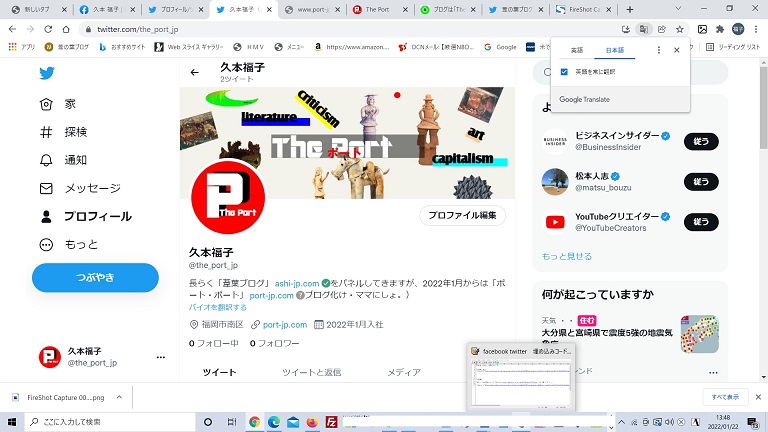Image resolution: width=768 pixels, height=432 pixels.
Task: Click the Twitter bird logo in the sidebar
Action: click(47, 73)
